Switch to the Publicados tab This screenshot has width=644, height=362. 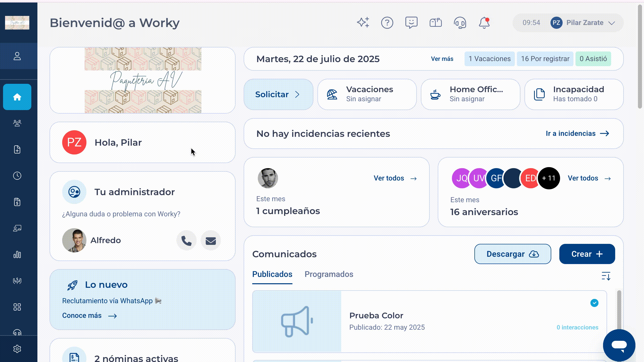coord(272,274)
